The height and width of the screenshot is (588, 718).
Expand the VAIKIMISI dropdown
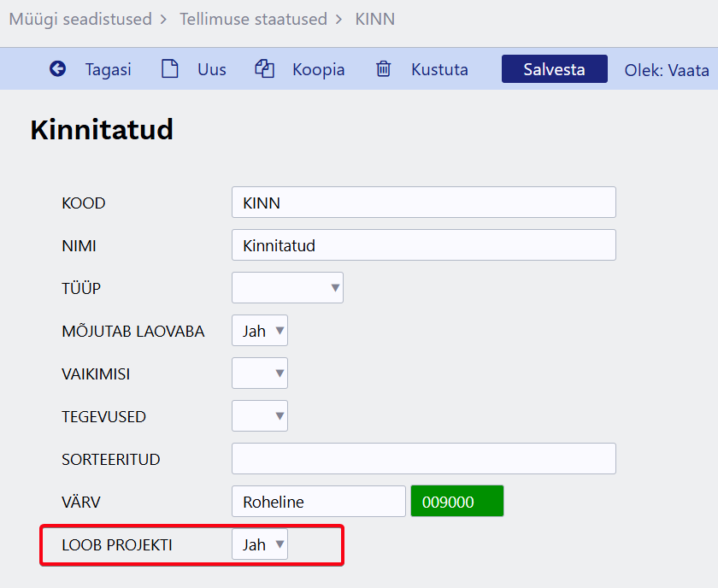pyautogui.click(x=260, y=373)
